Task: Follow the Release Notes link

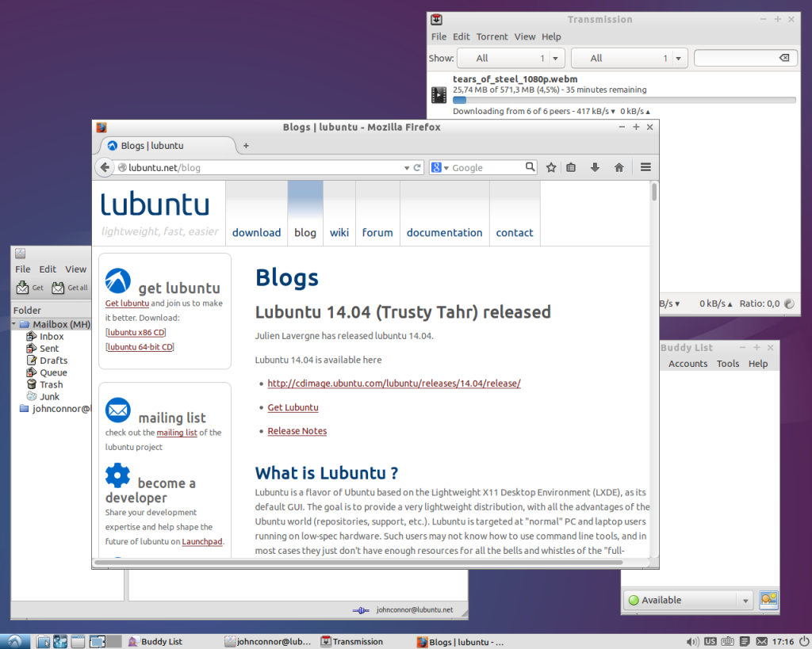Action: pyautogui.click(x=297, y=431)
